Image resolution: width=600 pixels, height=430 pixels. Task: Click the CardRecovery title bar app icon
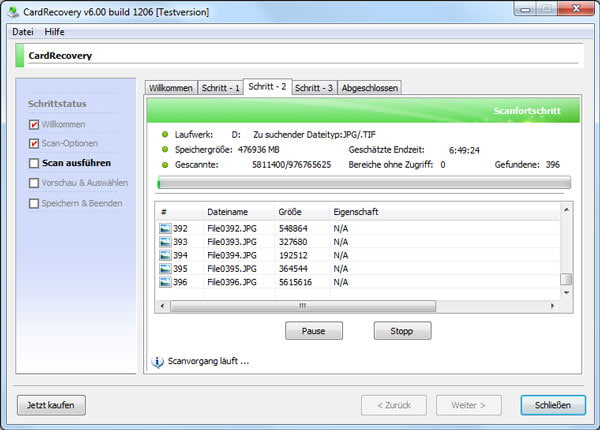[11, 10]
